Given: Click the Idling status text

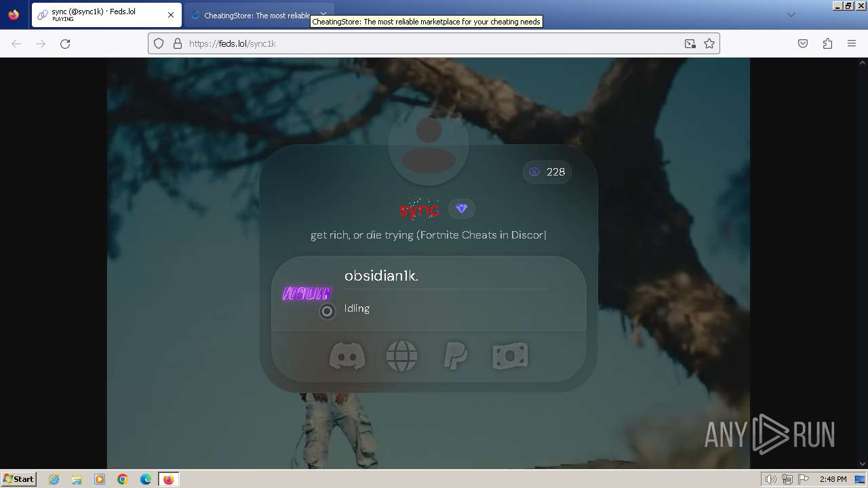Looking at the screenshot, I should coord(357,308).
